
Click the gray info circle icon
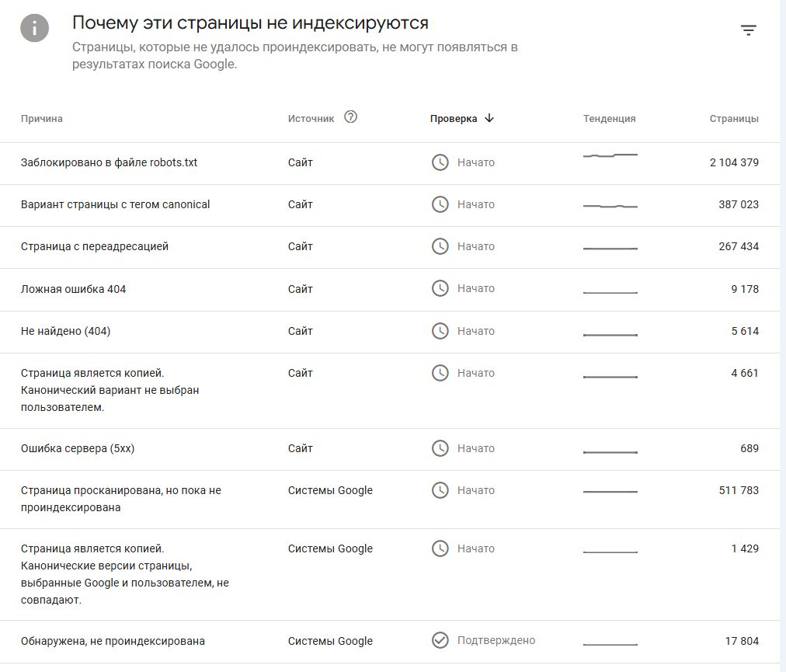[x=35, y=28]
